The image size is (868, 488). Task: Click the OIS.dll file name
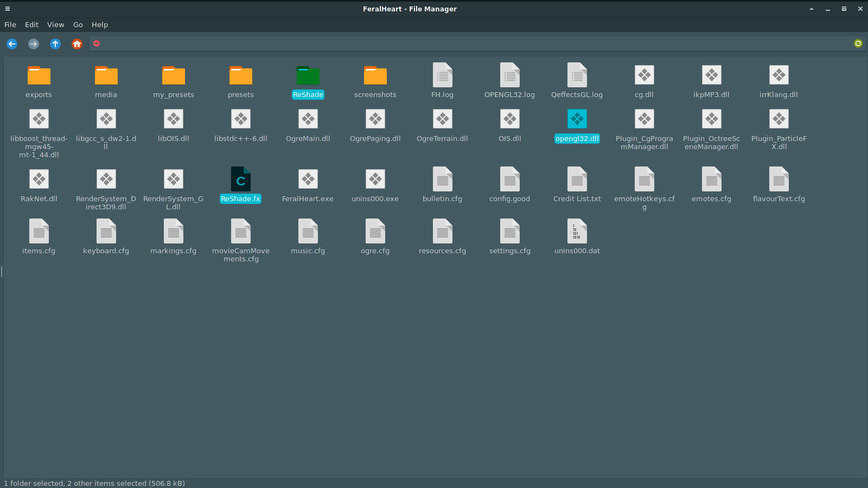(510, 138)
